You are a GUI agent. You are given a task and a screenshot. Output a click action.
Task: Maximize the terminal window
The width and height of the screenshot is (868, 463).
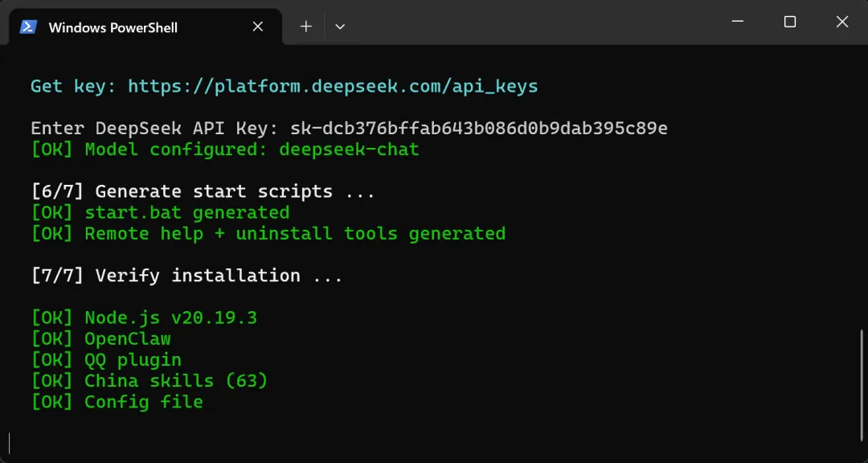(790, 22)
